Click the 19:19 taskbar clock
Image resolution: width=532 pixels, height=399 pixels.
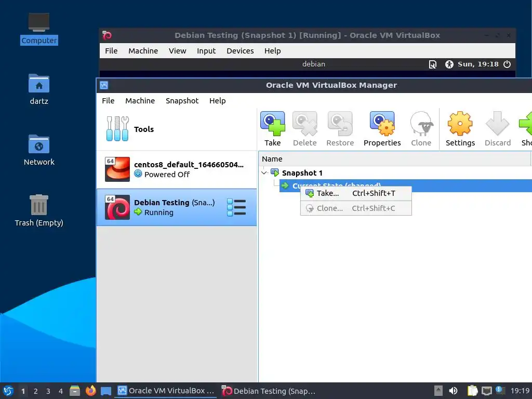click(520, 391)
